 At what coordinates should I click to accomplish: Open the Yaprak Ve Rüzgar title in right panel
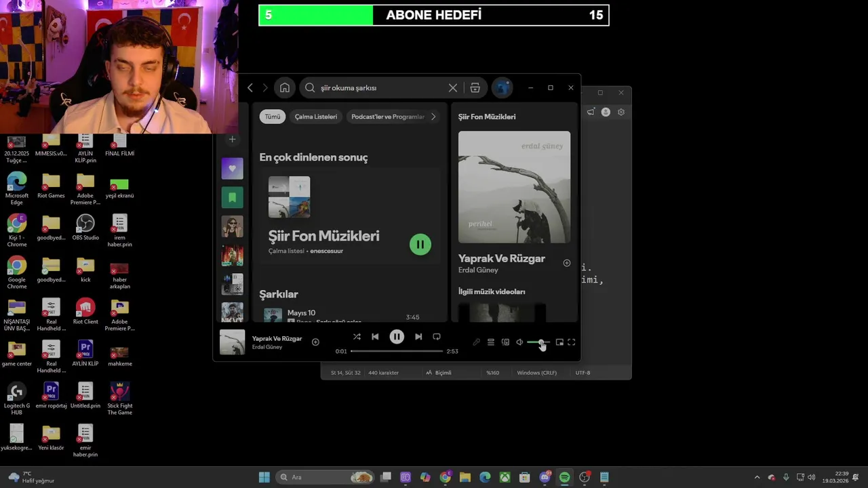point(502,258)
